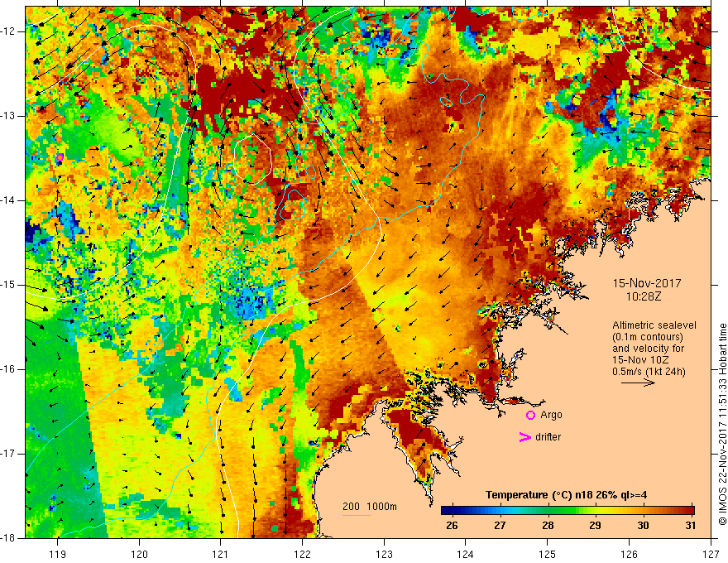
Task: Click the magenta Argo circle legend symbol
Action: pos(530,416)
